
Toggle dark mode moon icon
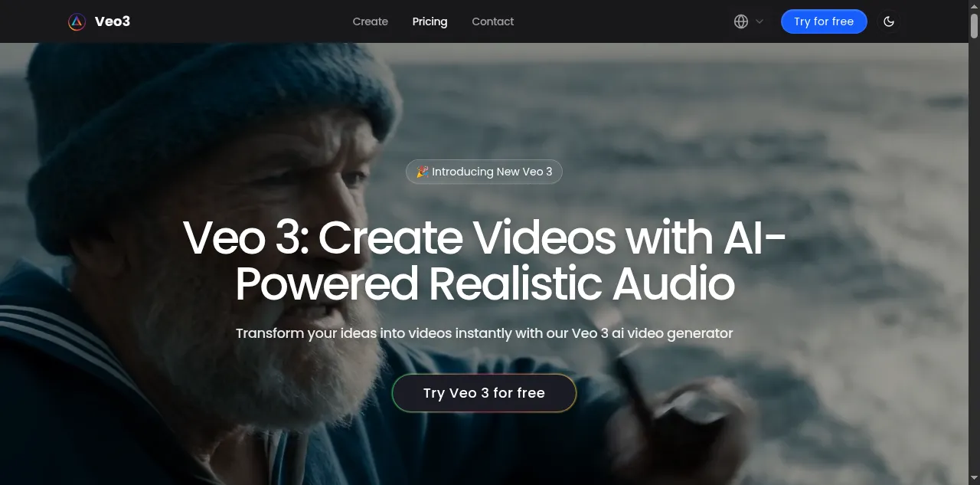tap(889, 21)
